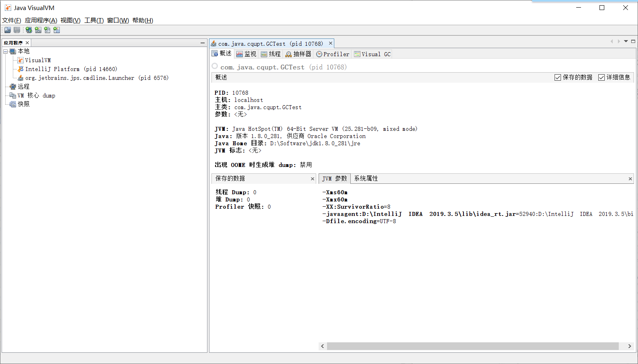Image resolution: width=638 pixels, height=364 pixels.
Task: Uncheck the 详细信息 checkbox
Action: point(601,77)
